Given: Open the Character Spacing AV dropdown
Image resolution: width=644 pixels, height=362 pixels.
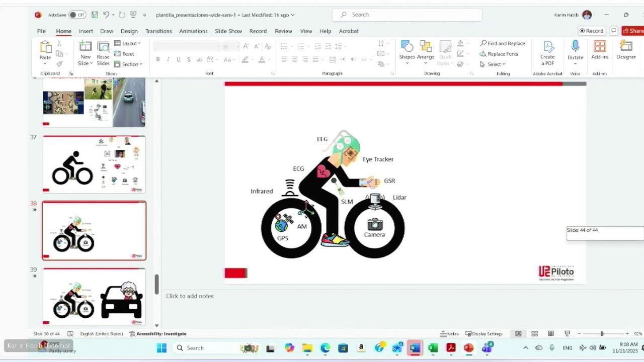Looking at the screenshot, I should coord(213,59).
